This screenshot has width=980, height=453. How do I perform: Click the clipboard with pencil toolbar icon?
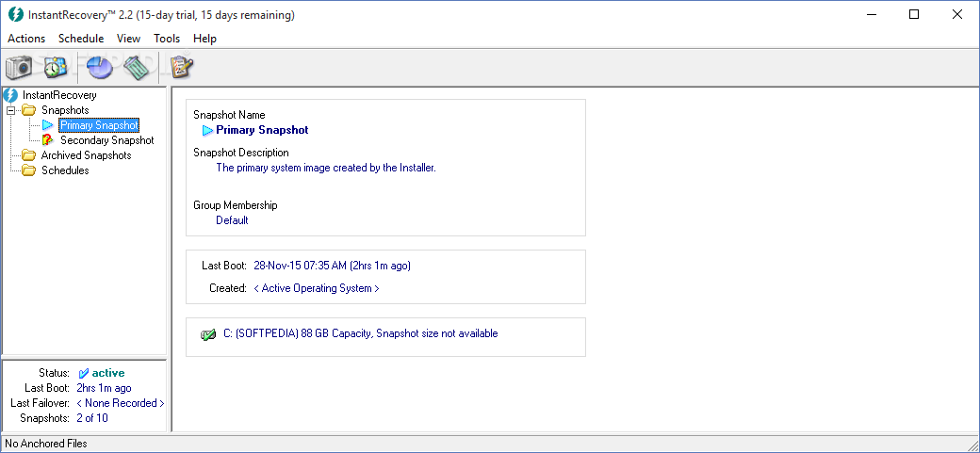tap(181, 67)
